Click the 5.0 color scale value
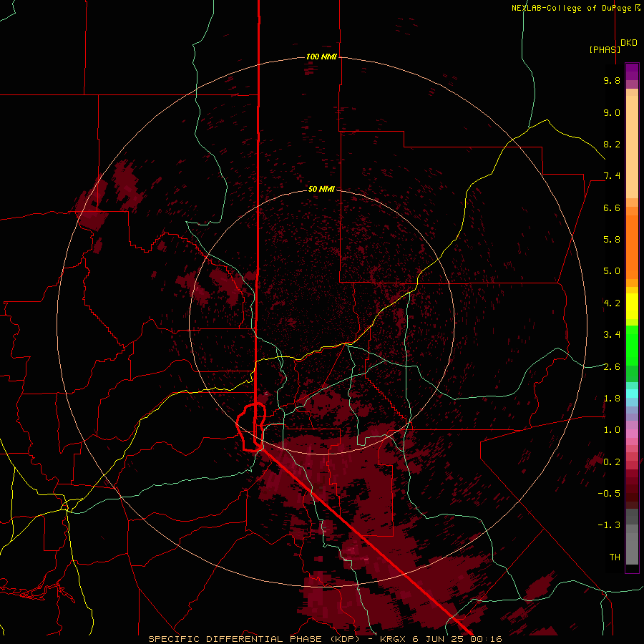This screenshot has width=644, height=644. click(612, 271)
